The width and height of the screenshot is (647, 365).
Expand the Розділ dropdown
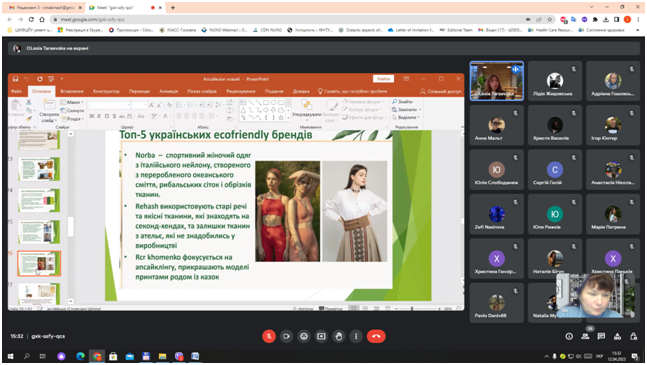[x=72, y=118]
